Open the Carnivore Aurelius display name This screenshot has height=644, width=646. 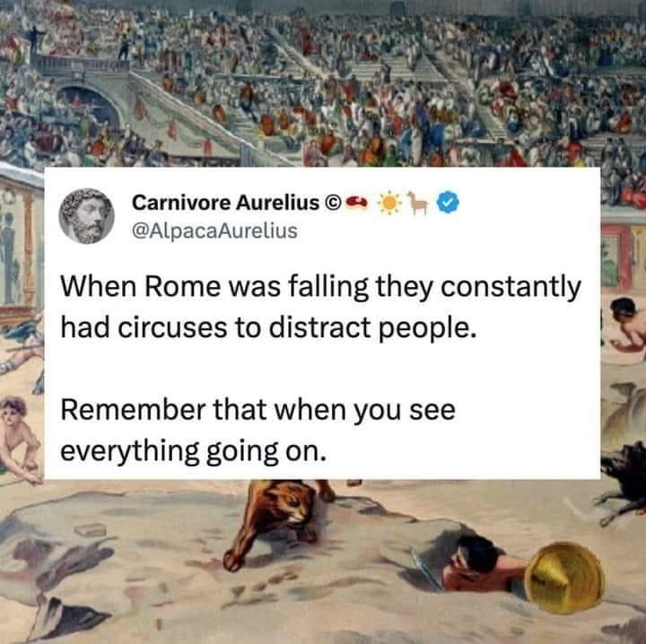[x=226, y=203]
